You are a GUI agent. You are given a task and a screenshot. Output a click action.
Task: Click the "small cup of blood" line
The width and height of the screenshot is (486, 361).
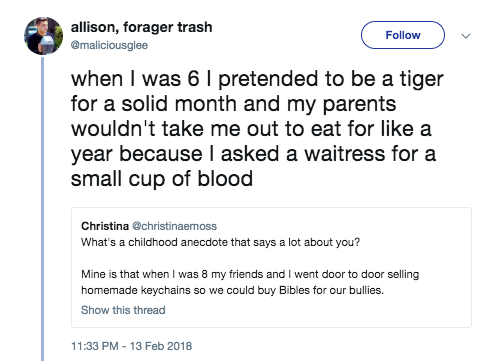[162, 179]
